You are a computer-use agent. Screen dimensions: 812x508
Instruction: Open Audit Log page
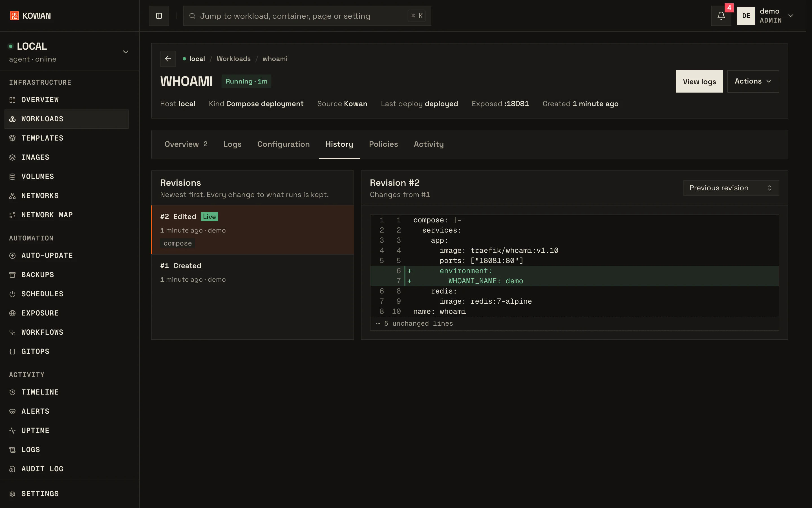click(67, 468)
